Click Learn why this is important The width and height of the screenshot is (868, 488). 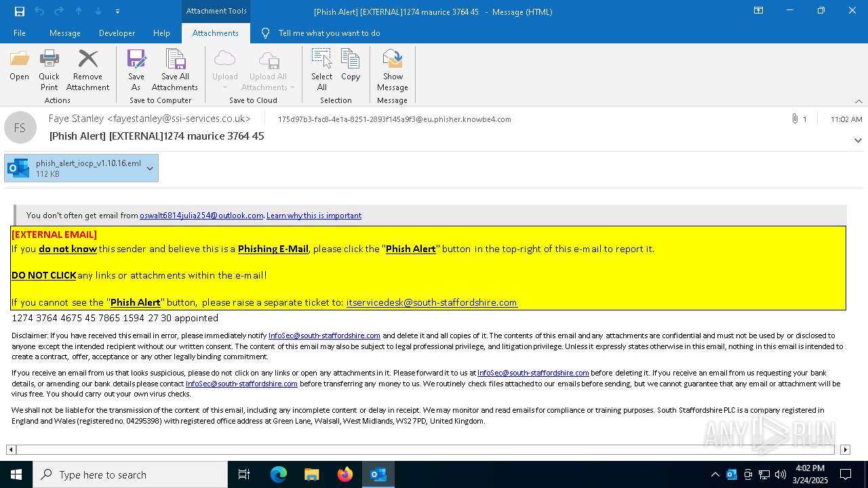coord(314,216)
